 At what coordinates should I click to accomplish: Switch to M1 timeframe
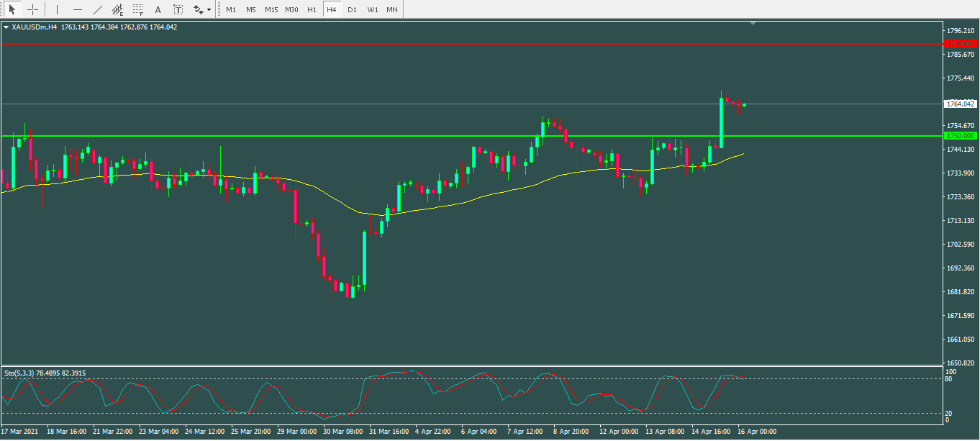click(230, 9)
